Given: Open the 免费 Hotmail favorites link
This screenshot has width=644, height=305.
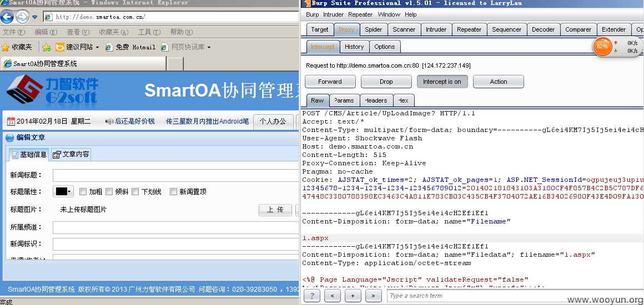Looking at the screenshot, I should (x=130, y=47).
